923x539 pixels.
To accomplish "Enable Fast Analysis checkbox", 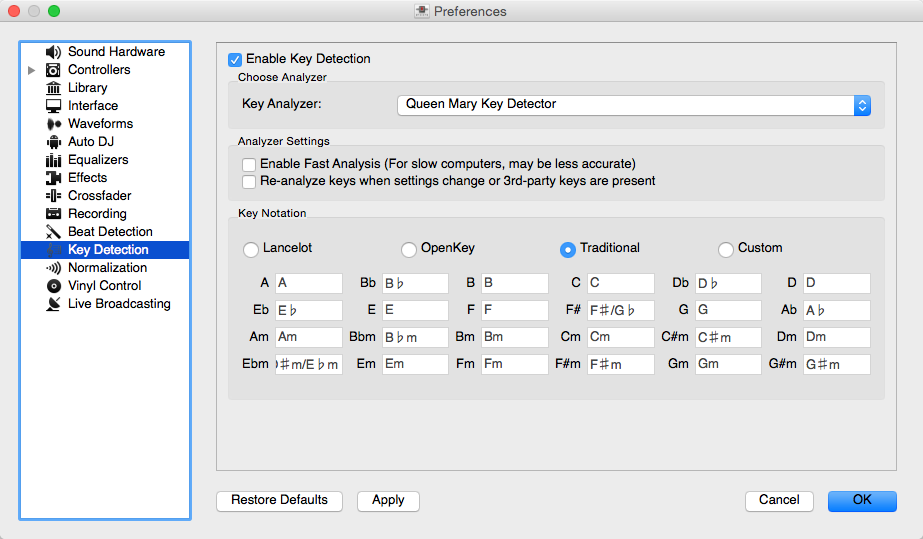I will tap(249, 164).
